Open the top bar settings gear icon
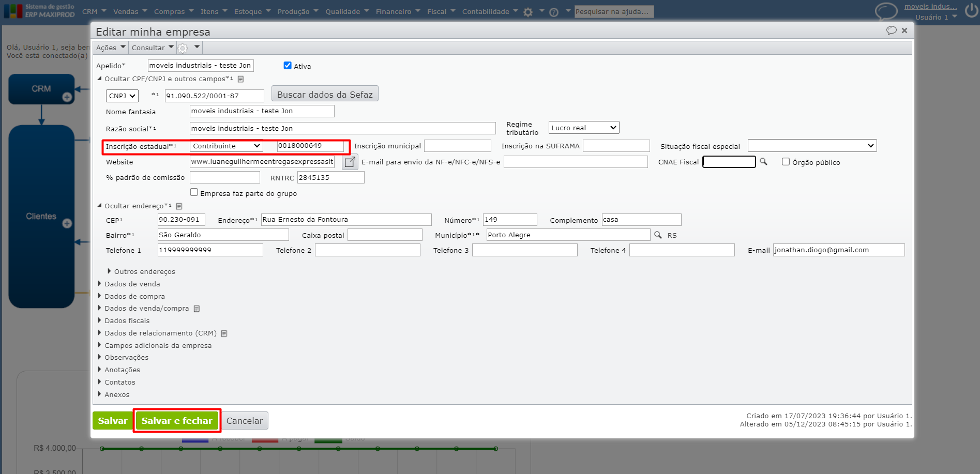The image size is (980, 474). (527, 12)
